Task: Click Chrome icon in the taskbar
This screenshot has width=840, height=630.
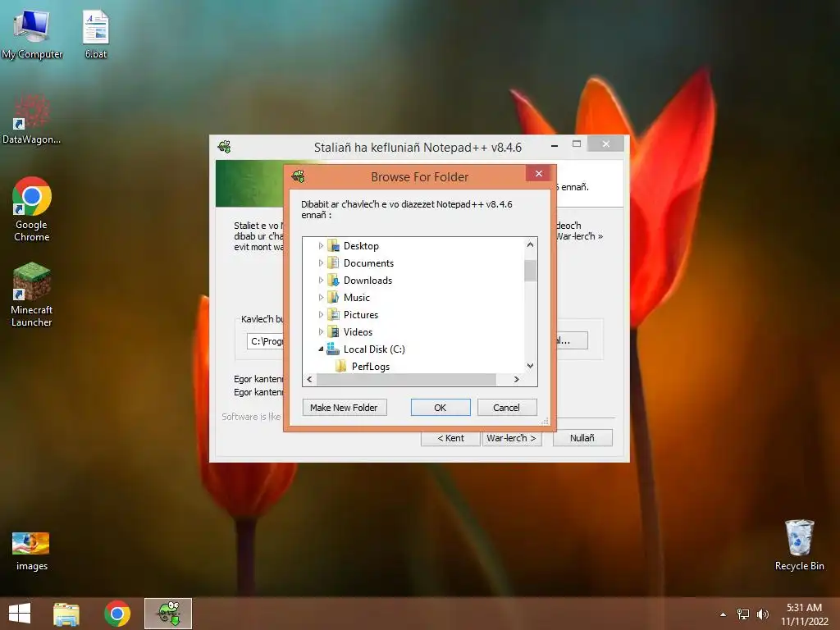Action: (117, 614)
